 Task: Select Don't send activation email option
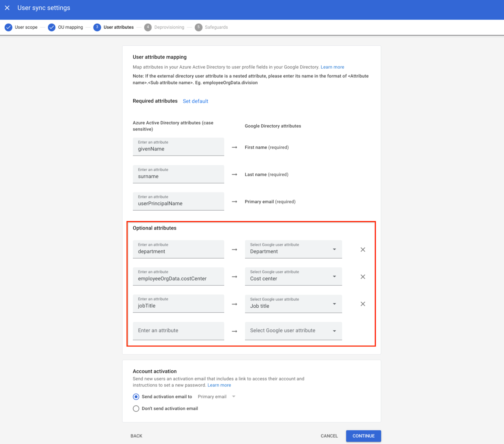tap(136, 408)
